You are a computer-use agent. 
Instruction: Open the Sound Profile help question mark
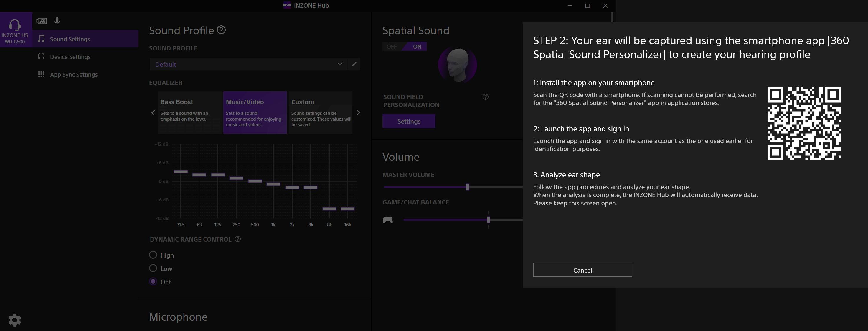tap(221, 30)
